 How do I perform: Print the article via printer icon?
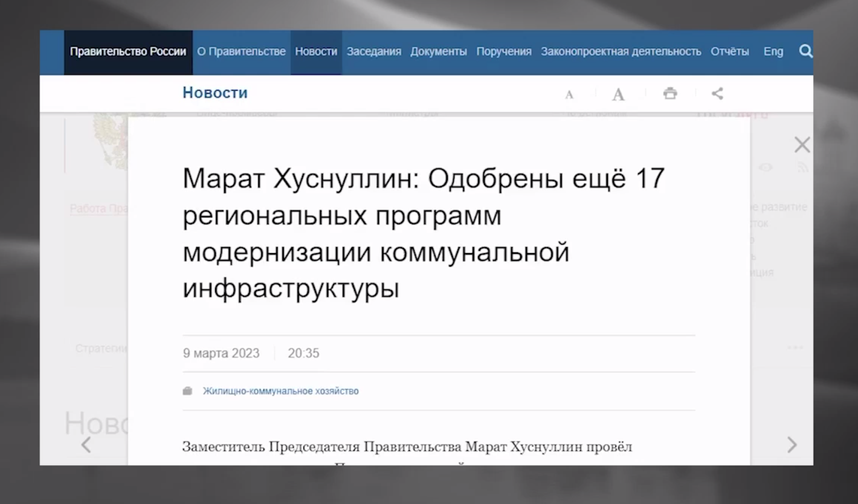pos(669,94)
